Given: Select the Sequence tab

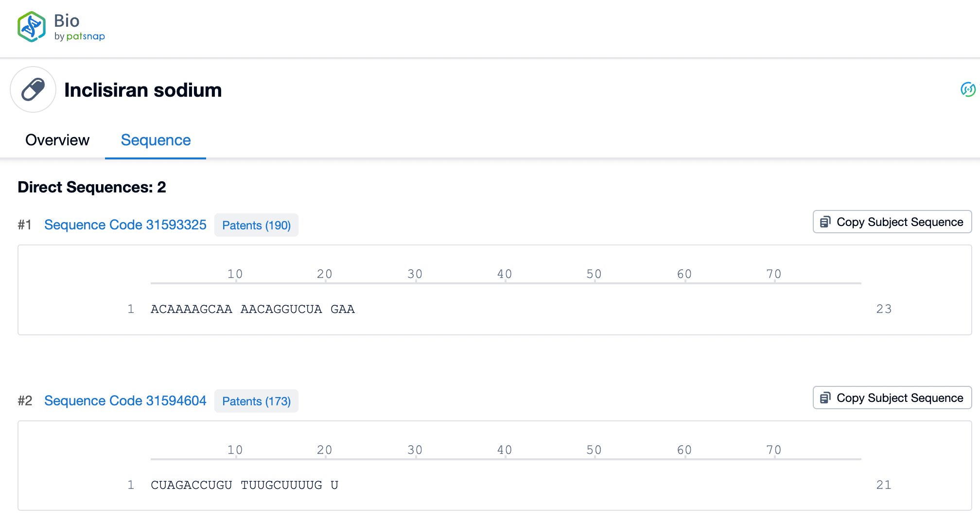Looking at the screenshot, I should pos(156,140).
